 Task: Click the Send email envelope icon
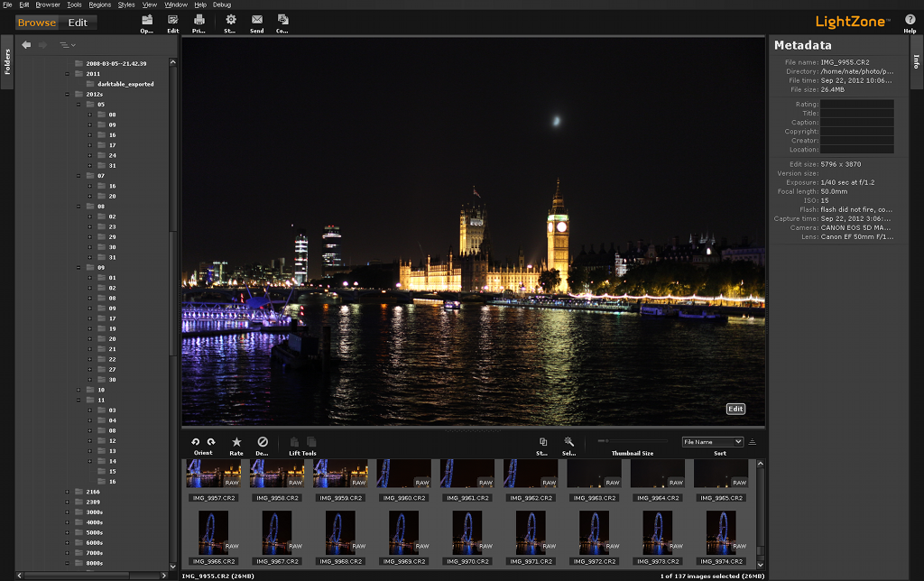point(257,19)
